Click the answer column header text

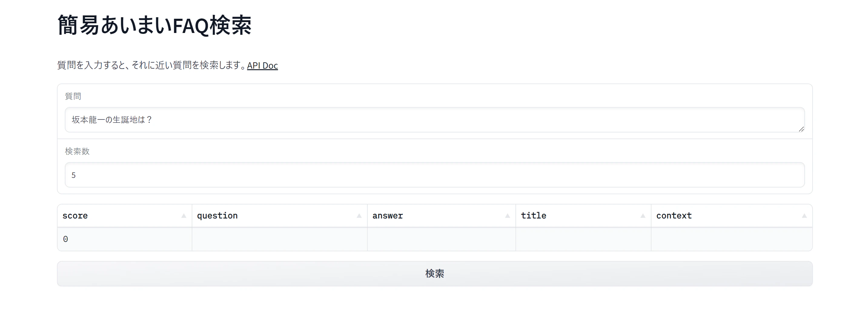(x=387, y=216)
